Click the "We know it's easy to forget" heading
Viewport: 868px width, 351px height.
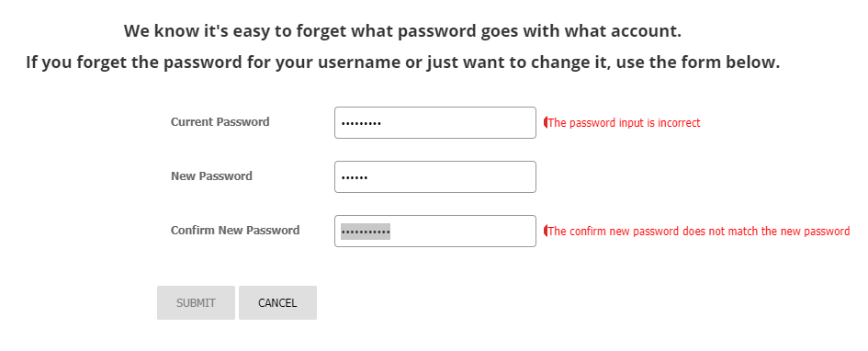click(x=402, y=30)
